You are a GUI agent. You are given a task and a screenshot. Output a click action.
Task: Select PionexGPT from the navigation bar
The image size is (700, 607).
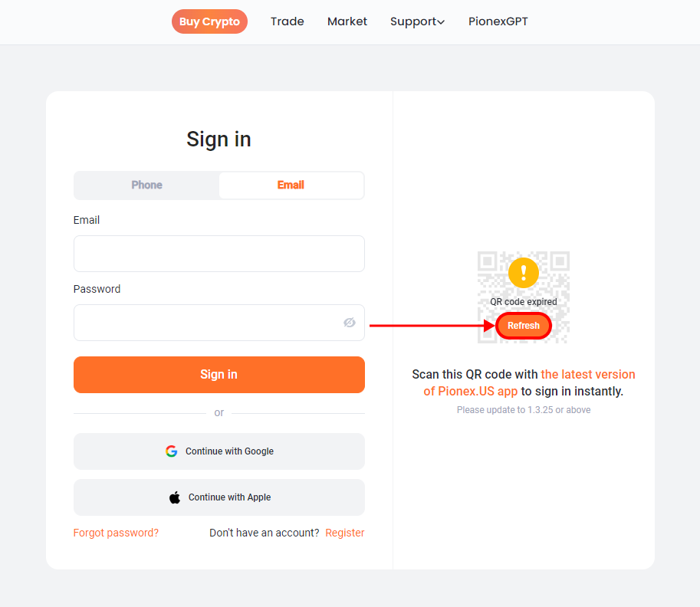[498, 21]
